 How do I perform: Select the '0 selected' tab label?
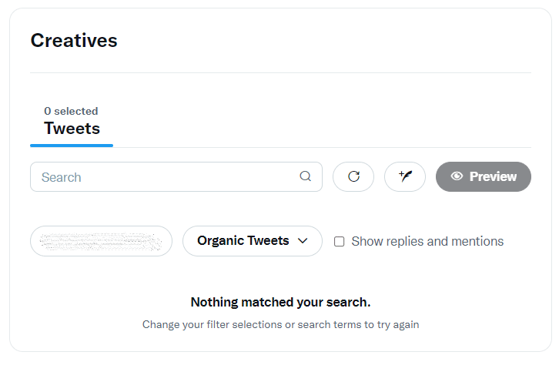(x=71, y=111)
